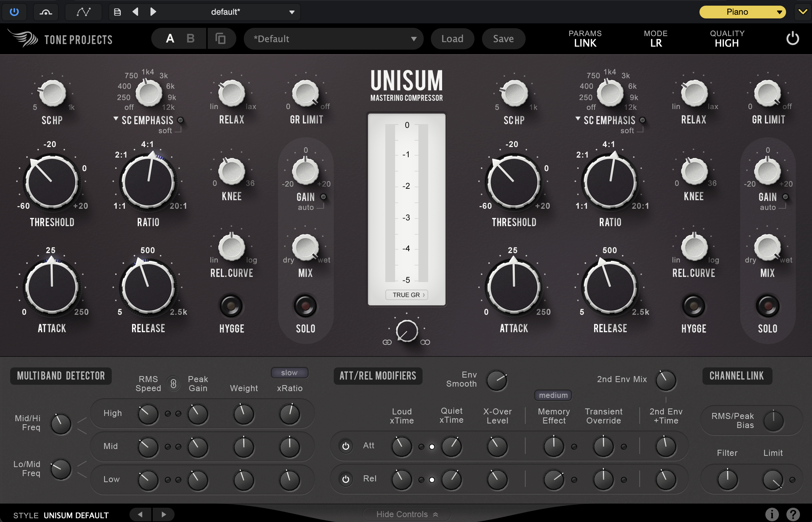Click the Unisum bypass power icon

point(792,38)
